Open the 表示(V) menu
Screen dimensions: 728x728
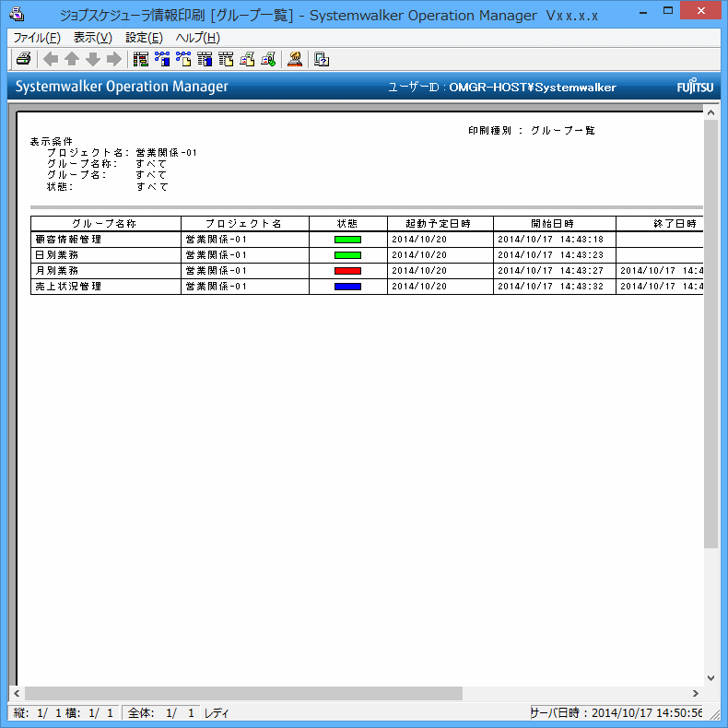[x=93, y=38]
